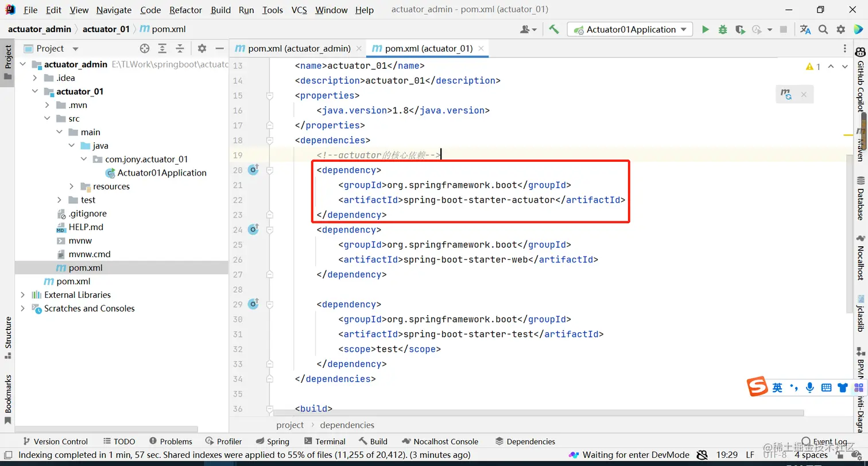Fold the dependencies block at line 18
868x466 pixels.
(269, 141)
